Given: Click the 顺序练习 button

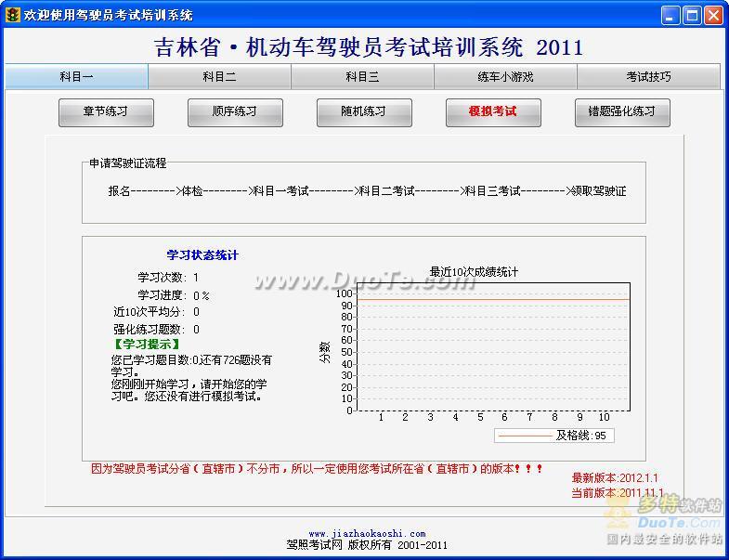Looking at the screenshot, I should tap(235, 111).
